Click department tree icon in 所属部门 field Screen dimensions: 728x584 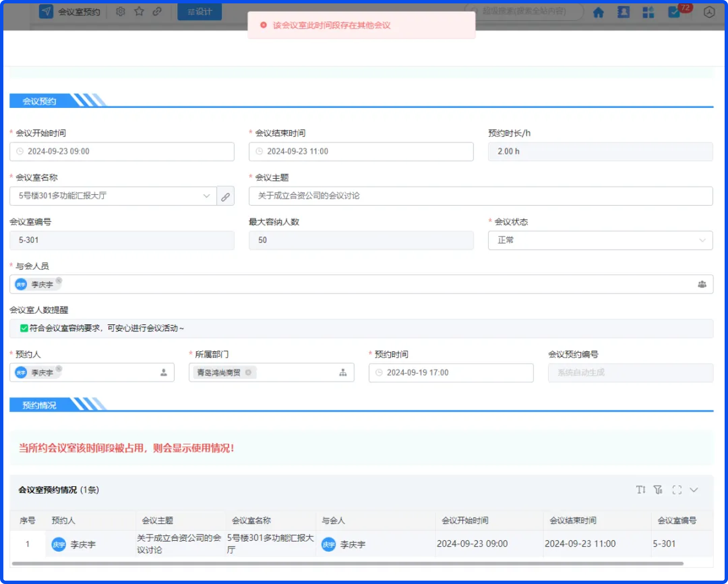pyautogui.click(x=343, y=373)
